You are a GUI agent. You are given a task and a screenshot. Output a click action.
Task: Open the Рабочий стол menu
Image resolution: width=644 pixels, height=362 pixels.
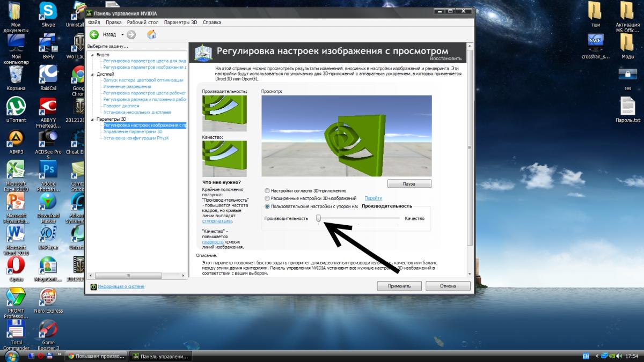[x=142, y=23]
